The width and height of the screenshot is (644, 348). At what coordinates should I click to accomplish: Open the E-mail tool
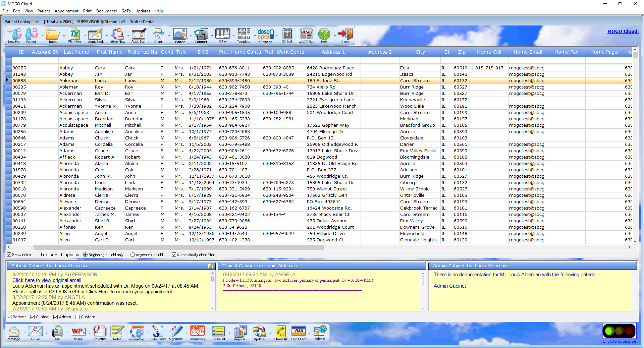pos(35,333)
